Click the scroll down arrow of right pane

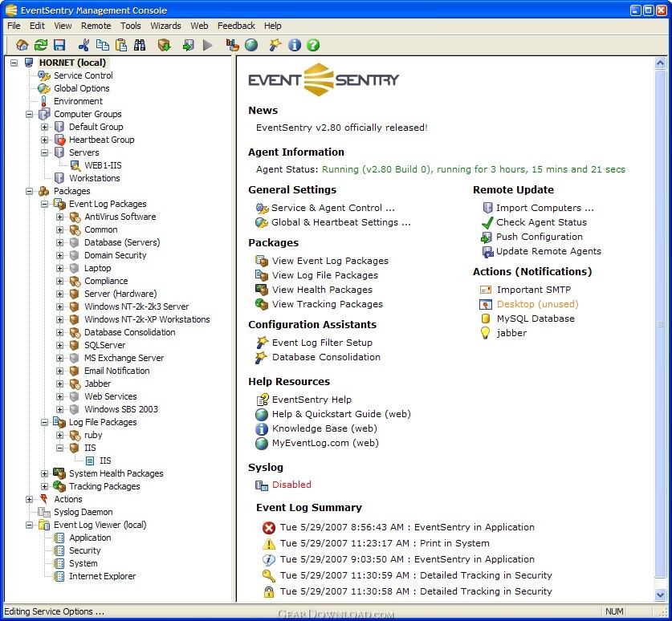click(661, 595)
